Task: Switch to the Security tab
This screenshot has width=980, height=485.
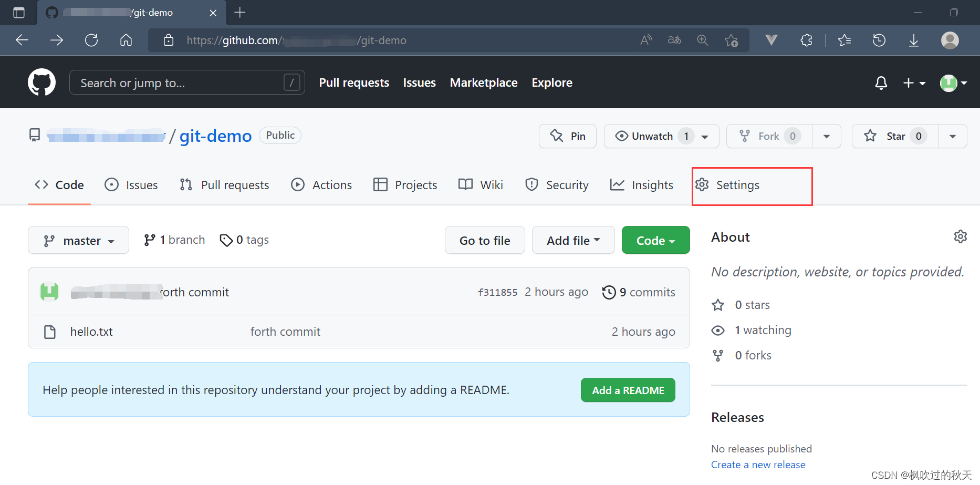Action: (557, 185)
